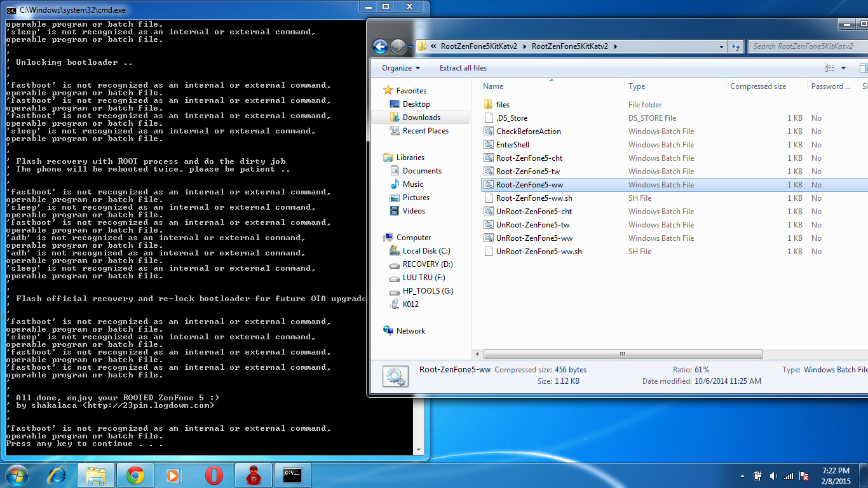The height and width of the screenshot is (488, 868).
Task: Select UnRoot-ZenFone5-cht batch file icon
Action: point(488,212)
